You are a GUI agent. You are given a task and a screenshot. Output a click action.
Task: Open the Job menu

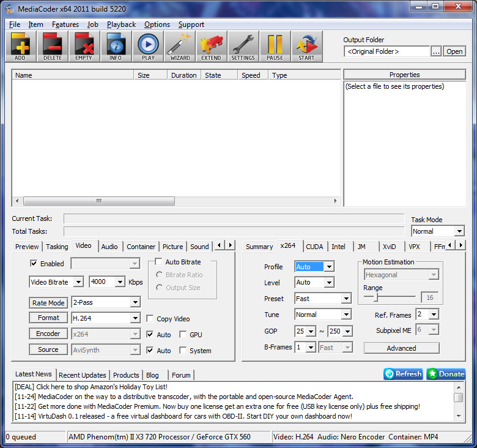pyautogui.click(x=92, y=24)
